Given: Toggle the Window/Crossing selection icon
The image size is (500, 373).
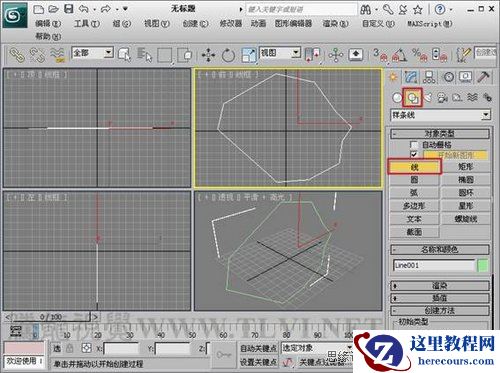Looking at the screenshot, I should pos(184,55).
